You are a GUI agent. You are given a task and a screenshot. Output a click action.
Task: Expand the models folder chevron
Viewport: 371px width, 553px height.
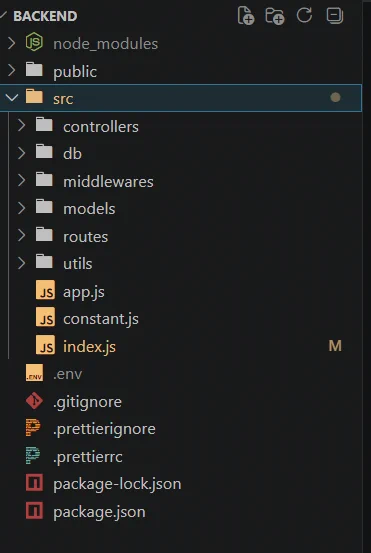tap(22, 208)
